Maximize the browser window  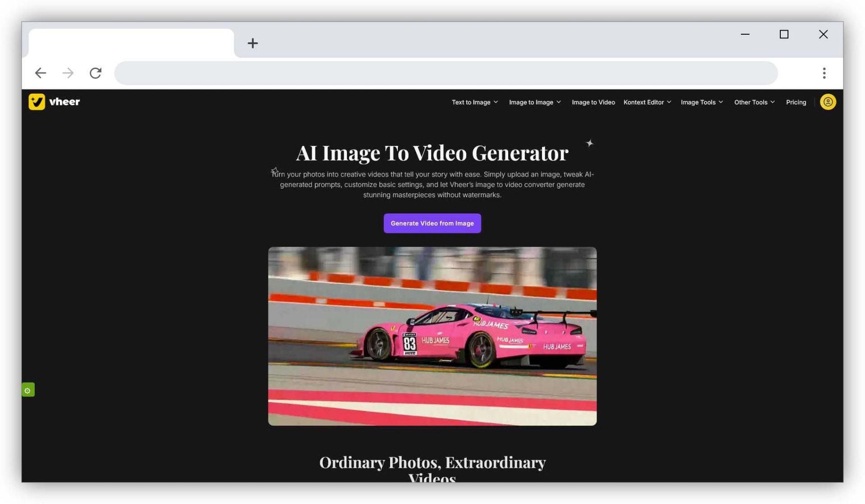(784, 34)
